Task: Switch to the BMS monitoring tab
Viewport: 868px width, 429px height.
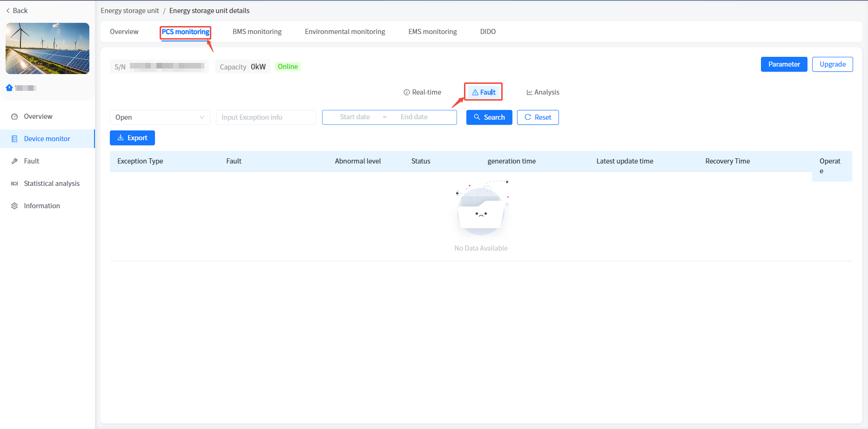Action: pos(257,32)
